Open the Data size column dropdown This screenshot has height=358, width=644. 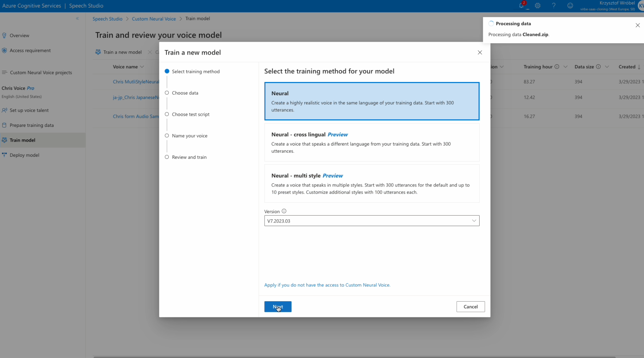pos(607,67)
